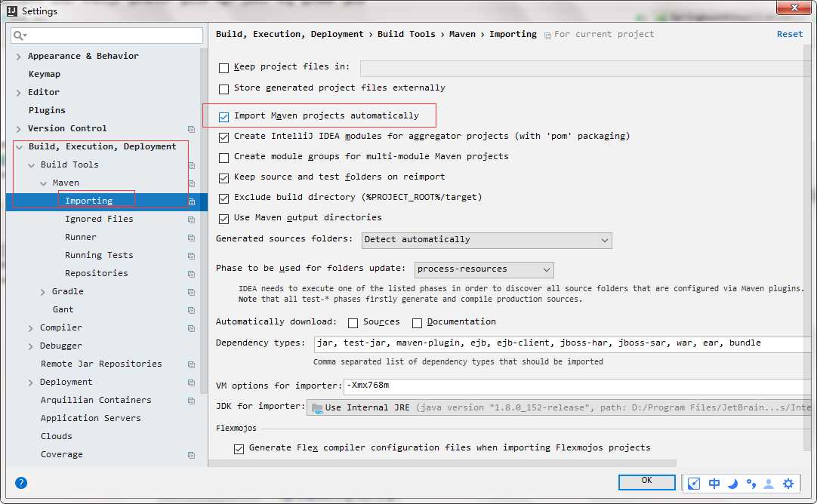Image resolution: width=817 pixels, height=504 pixels.
Task: Select Ignored Files under Maven
Action: click(99, 220)
